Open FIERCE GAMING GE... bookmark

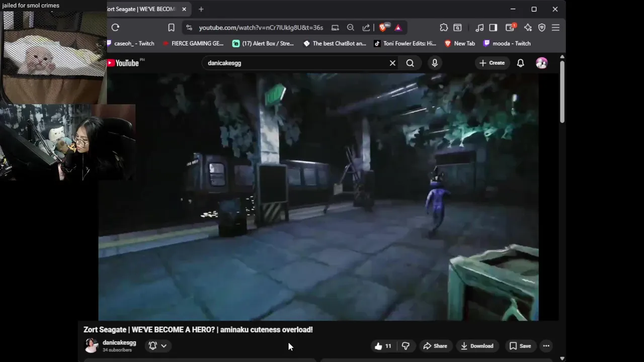193,44
